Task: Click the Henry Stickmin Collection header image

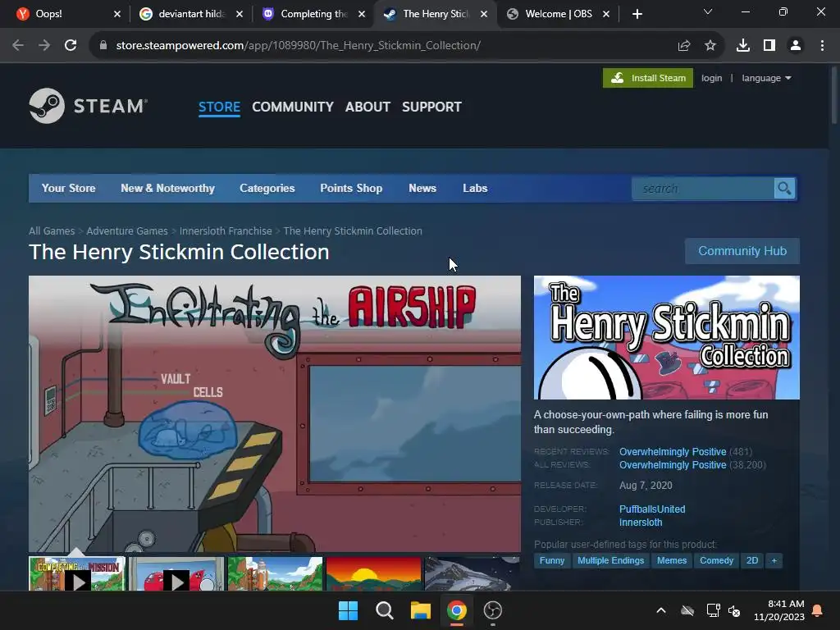Action: point(666,337)
